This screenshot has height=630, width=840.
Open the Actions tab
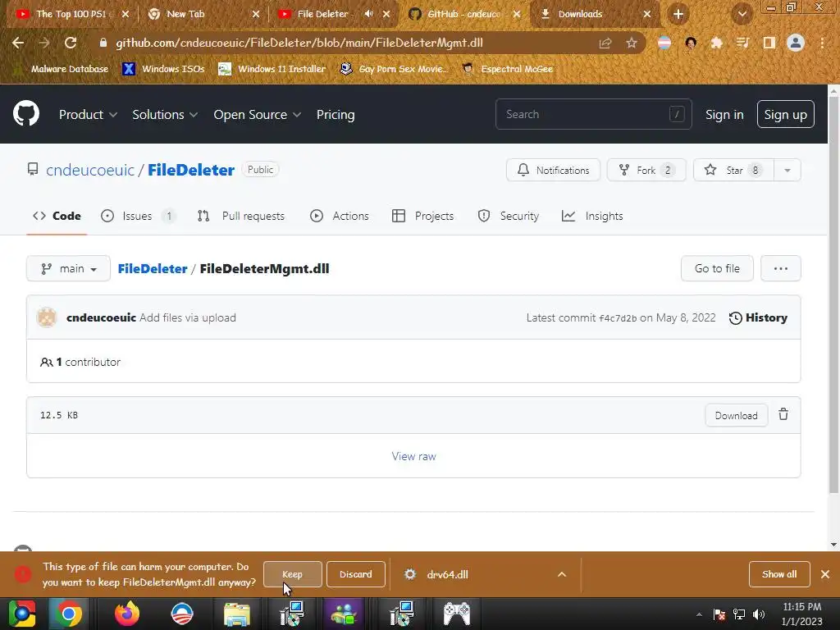[x=339, y=216]
